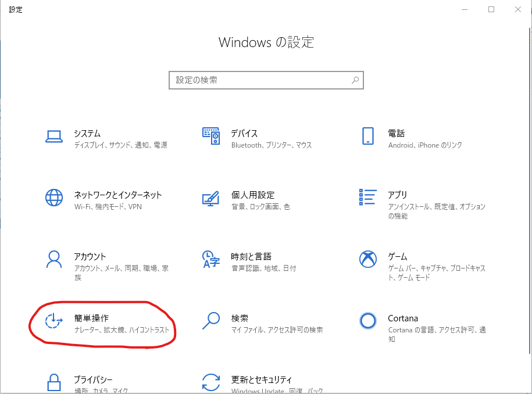
Task: Minimize the 設定 window
Action: 465,9
